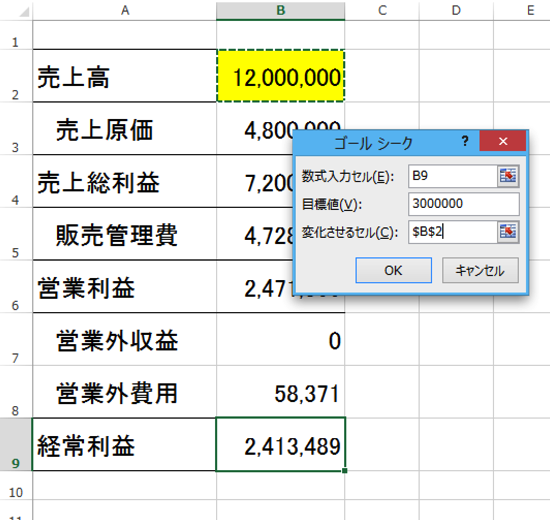The height and width of the screenshot is (520, 550).
Task: Close the ゴール シーク dialog
Action: [503, 141]
